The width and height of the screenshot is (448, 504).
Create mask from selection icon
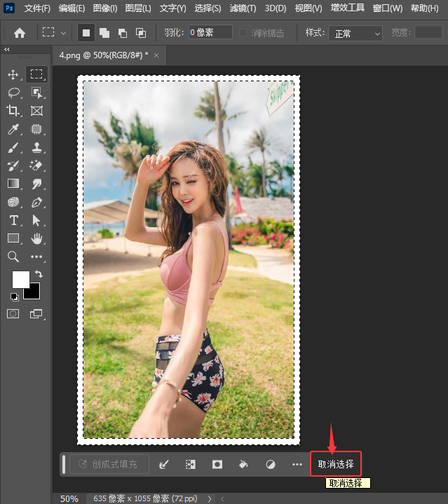click(217, 464)
